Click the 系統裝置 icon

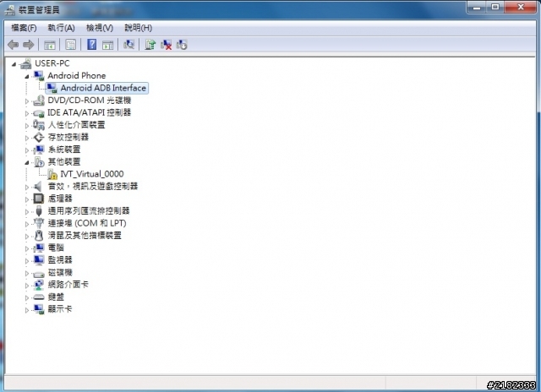point(39,150)
